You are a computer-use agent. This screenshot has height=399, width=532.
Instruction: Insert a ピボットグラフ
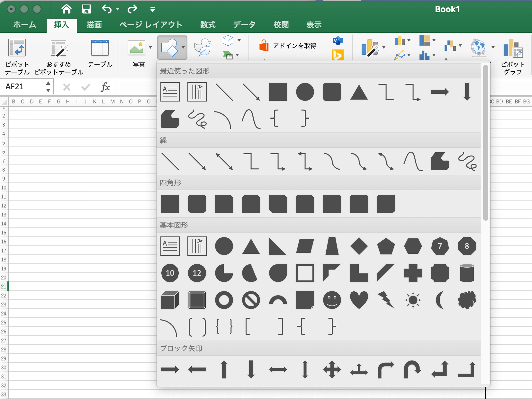coord(513,57)
